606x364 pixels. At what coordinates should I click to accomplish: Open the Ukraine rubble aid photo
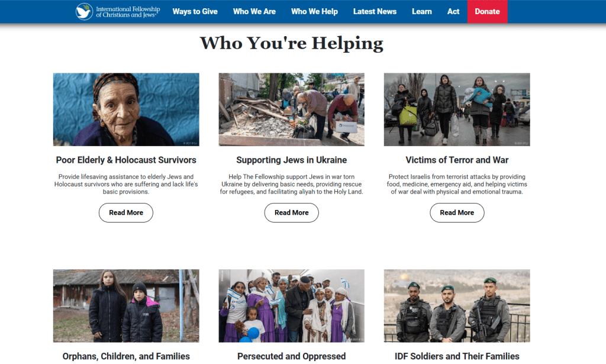[291, 109]
